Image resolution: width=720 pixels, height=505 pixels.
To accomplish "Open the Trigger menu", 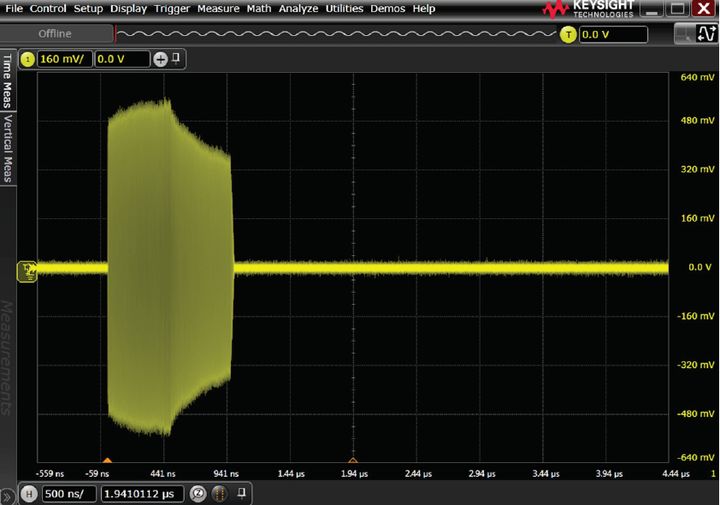I will pos(172,8).
